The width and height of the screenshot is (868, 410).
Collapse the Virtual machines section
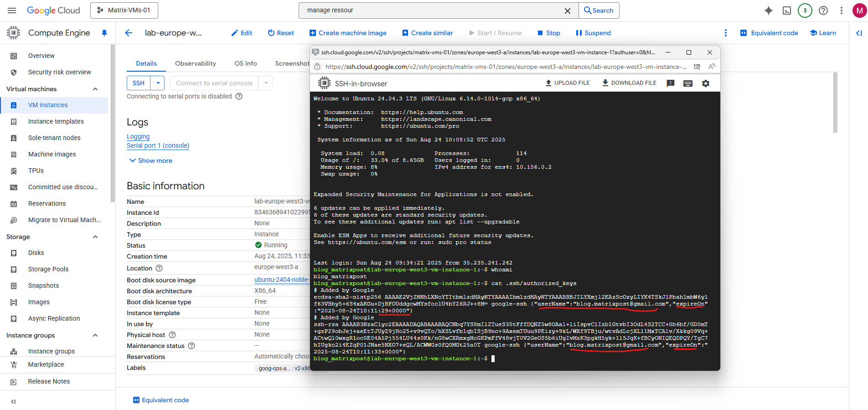[95, 89]
